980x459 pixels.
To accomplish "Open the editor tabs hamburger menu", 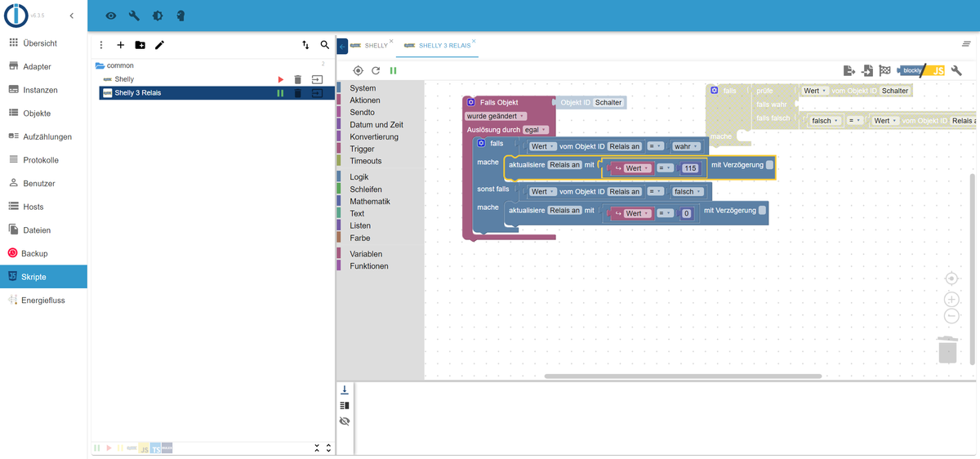I will pos(966,43).
